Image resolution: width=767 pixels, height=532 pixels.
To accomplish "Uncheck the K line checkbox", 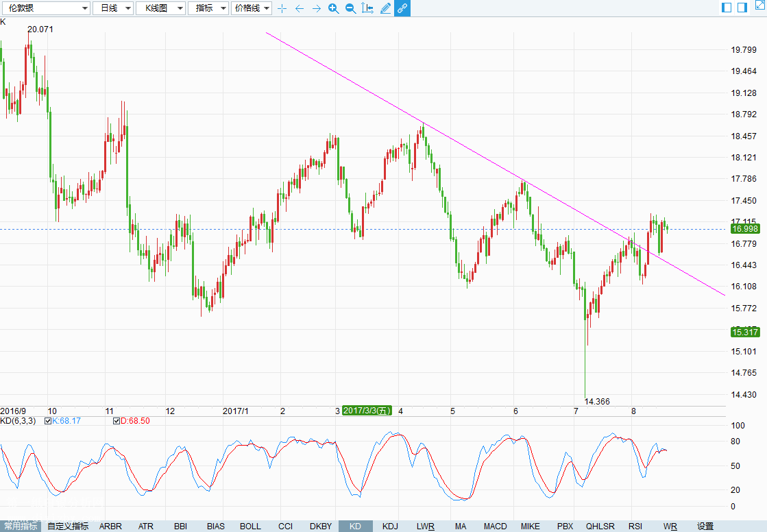I will pyautogui.click(x=47, y=421).
